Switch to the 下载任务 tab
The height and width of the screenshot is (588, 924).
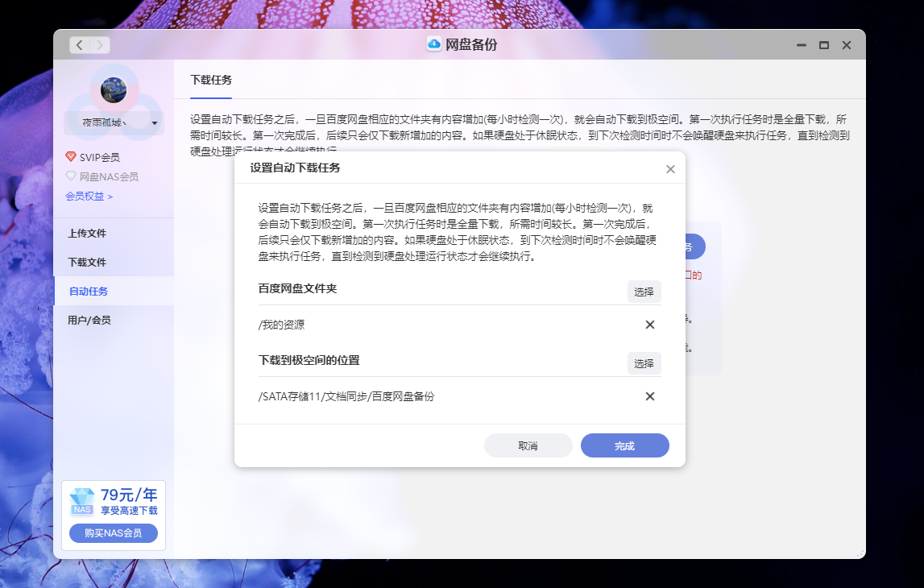click(x=212, y=81)
